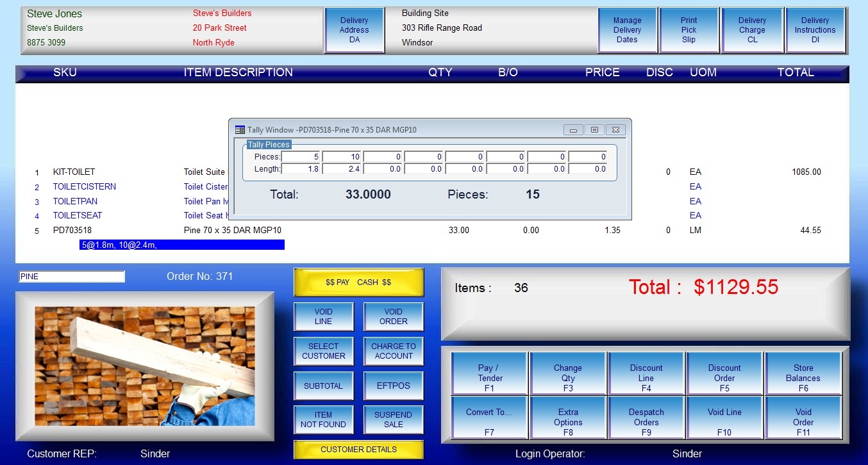Open CHARGE TO ACCOUNT
The height and width of the screenshot is (465, 868).
tap(393, 351)
